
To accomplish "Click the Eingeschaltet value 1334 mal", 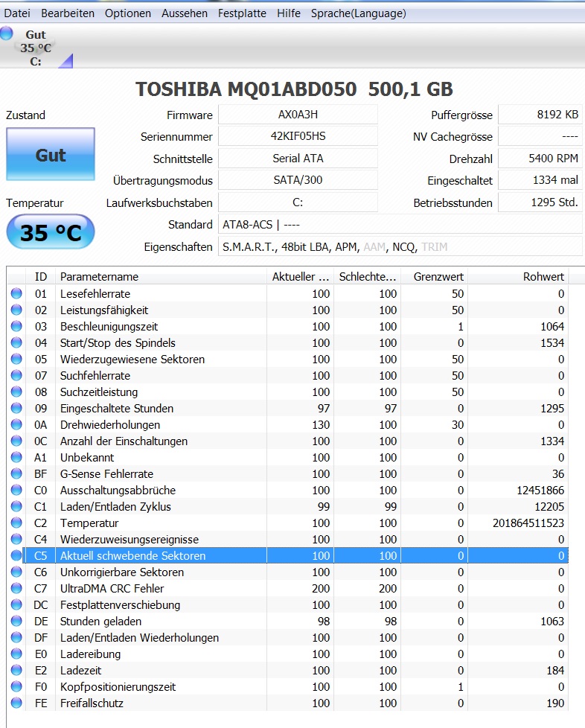I will click(x=540, y=180).
